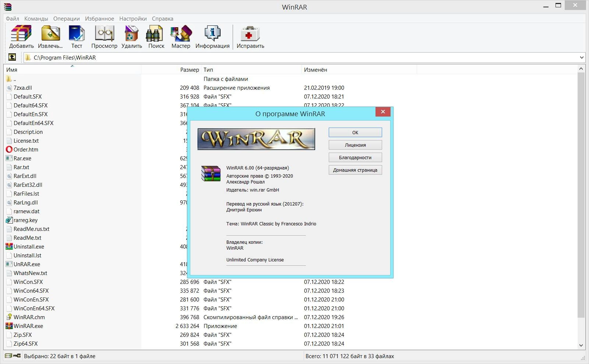The width and height of the screenshot is (589, 364).
Task: Select the RarFiles.lst file
Action: point(26,193)
